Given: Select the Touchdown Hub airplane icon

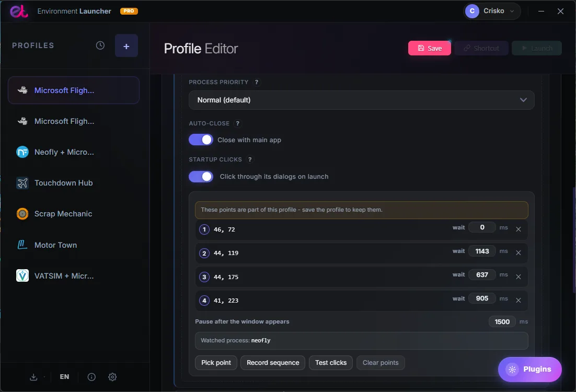Looking at the screenshot, I should [22, 183].
